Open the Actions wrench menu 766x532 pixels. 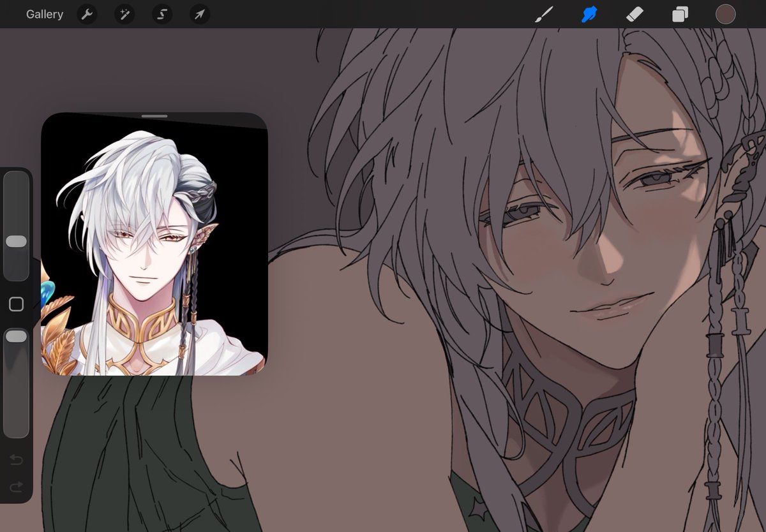[87, 14]
